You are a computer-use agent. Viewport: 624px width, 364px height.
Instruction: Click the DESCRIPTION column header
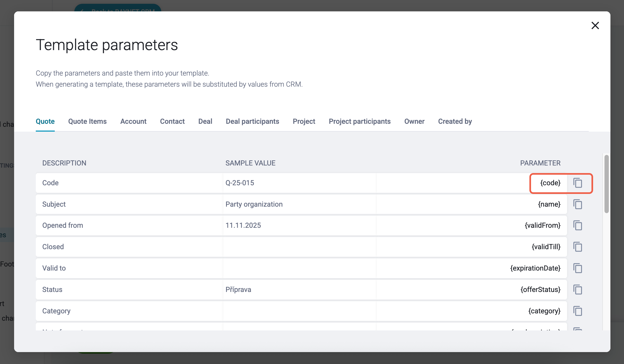tap(64, 163)
